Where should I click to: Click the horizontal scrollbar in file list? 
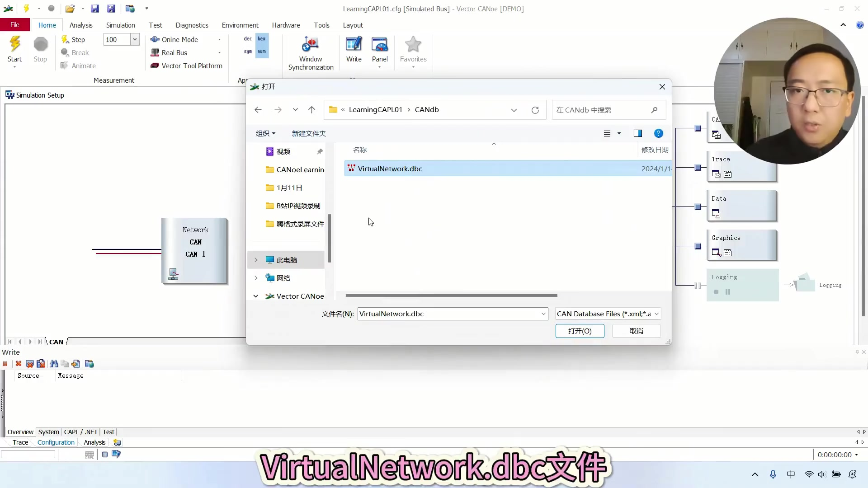[452, 296]
